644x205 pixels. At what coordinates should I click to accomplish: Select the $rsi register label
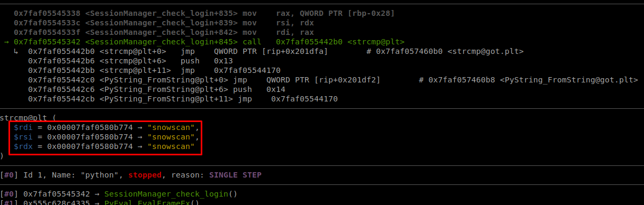click(x=23, y=137)
